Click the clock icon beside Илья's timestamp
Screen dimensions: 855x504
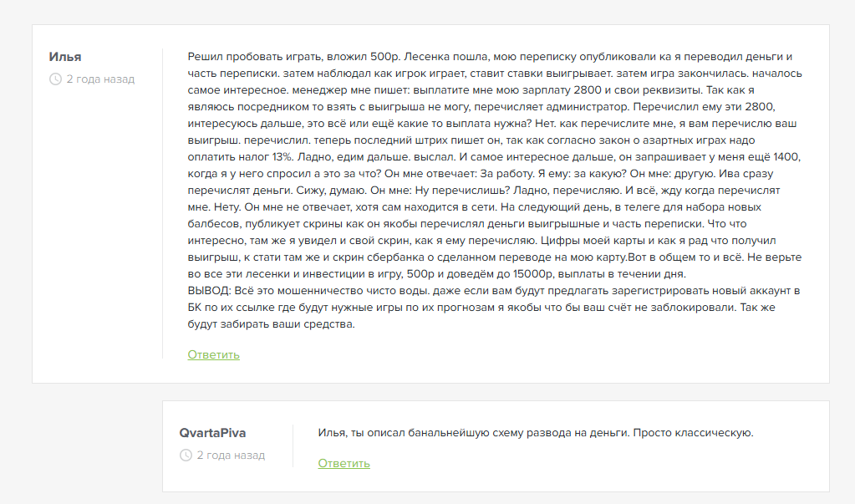(56, 79)
